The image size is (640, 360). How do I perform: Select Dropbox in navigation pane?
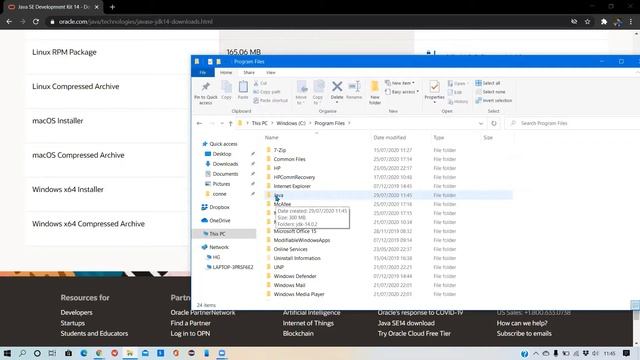coord(220,207)
